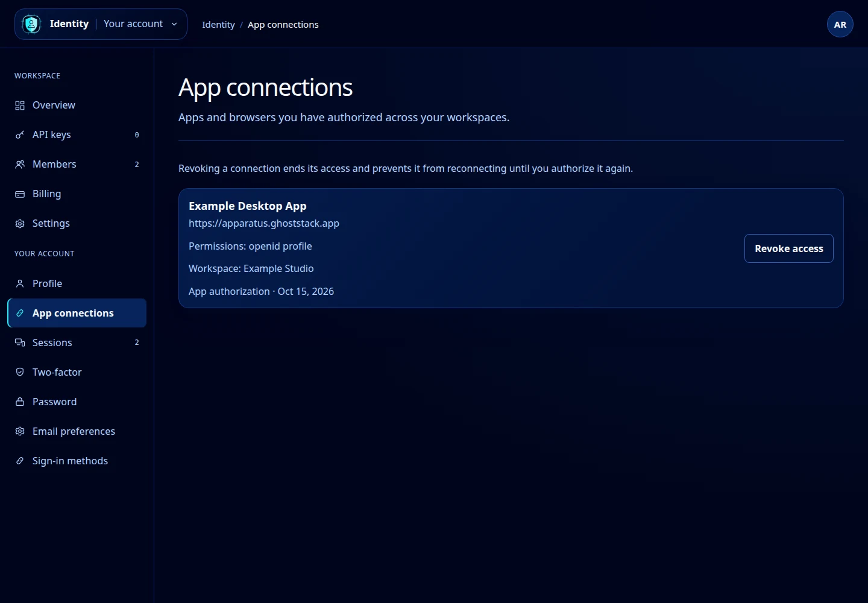Click the Identity breadcrumb link
This screenshot has width=868, height=603.
pos(218,25)
